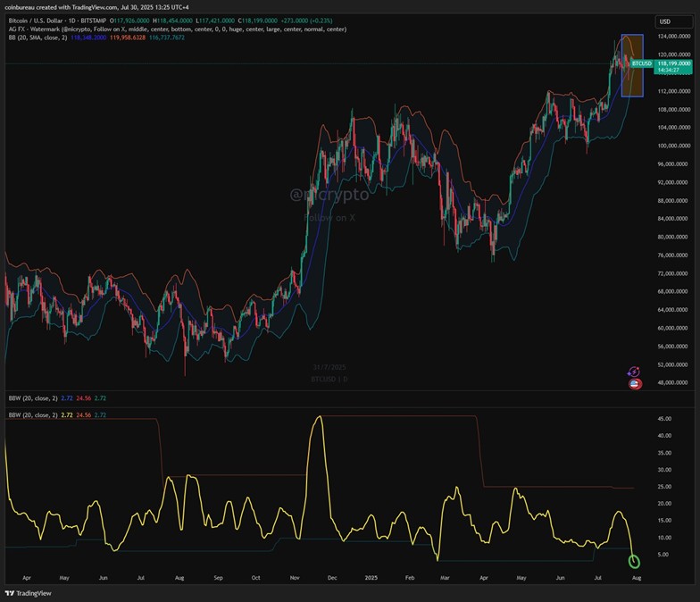Viewport: 700px width, 602px height.
Task: Click the 2025 label on time axis
Action: 372,579
